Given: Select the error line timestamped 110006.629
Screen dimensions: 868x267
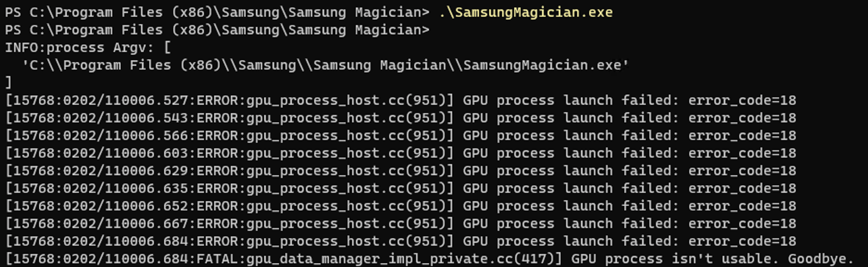Looking at the screenshot, I should click(x=400, y=171).
